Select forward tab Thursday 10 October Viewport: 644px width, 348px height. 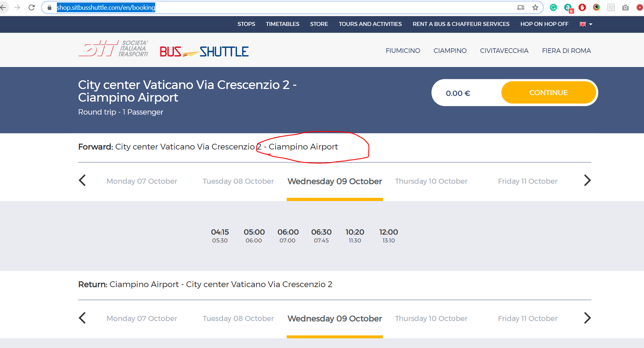click(x=431, y=181)
